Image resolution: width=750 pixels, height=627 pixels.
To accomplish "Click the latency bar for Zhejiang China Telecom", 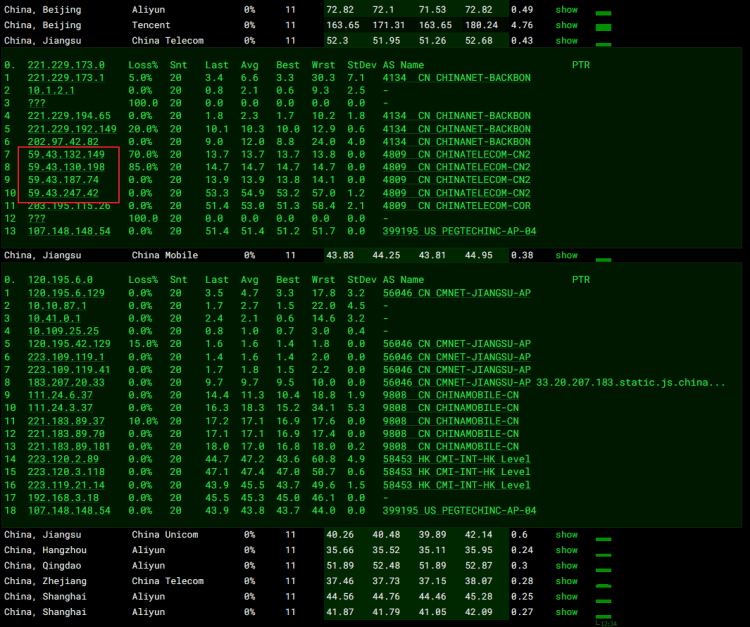I will (x=603, y=584).
